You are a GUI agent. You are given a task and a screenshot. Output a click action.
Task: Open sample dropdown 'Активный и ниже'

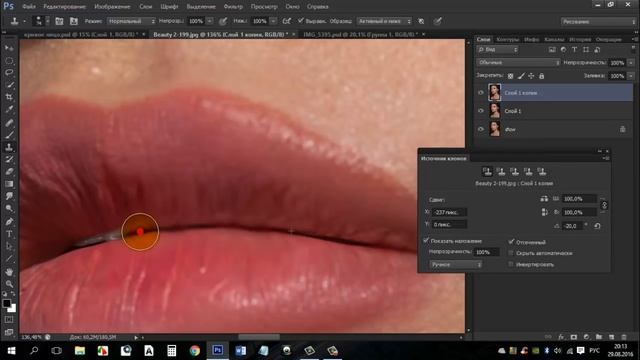(x=384, y=21)
